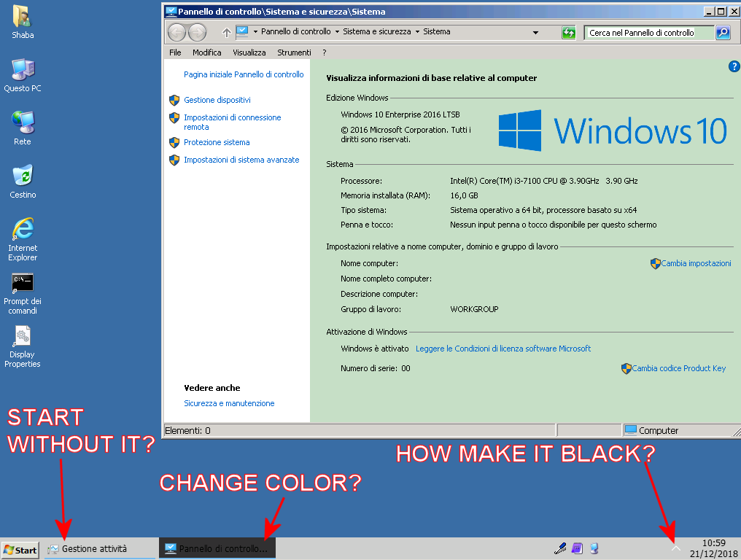Screen dimensions: 741x560
Task: Open Impostazioni di sistema avanzate link
Action: (241, 160)
